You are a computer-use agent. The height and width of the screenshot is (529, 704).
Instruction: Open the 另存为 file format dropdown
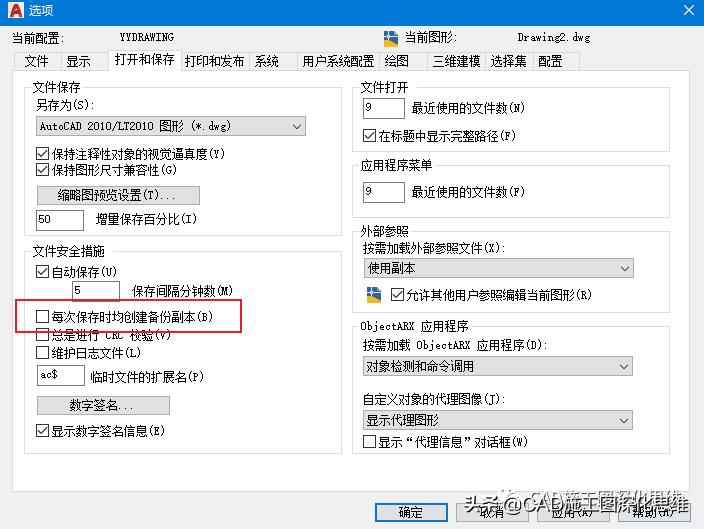click(171, 126)
